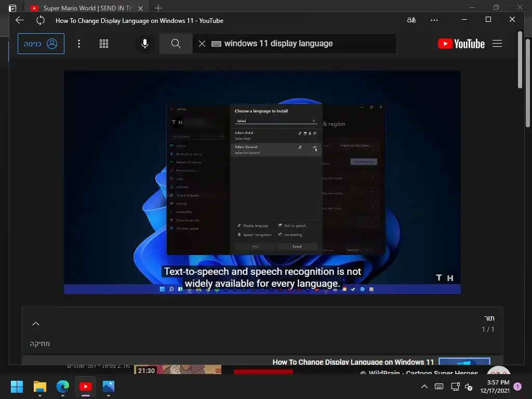
Task: Switch to YouTube app on taskbar
Action: [86, 387]
